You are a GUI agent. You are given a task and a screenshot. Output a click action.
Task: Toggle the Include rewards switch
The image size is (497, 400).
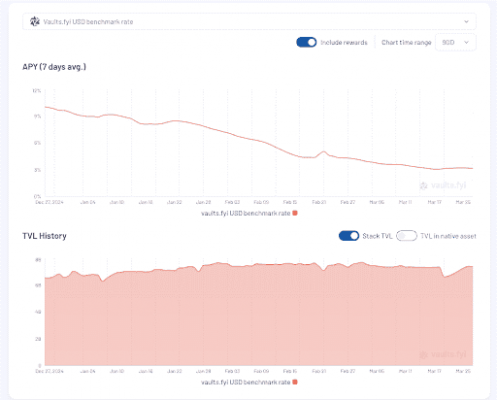(306, 42)
